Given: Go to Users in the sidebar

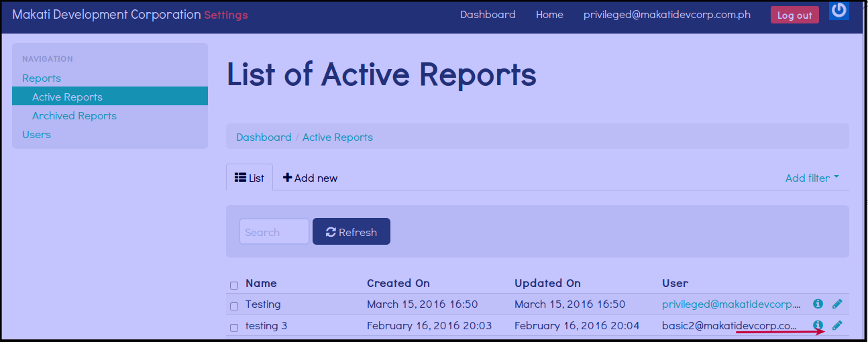Looking at the screenshot, I should coord(36,134).
